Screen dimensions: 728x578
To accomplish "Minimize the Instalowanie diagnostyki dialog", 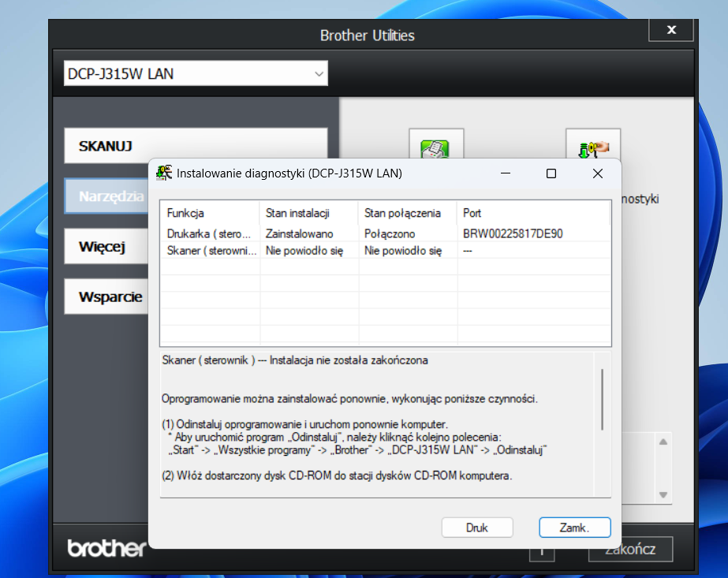I will 506,173.
